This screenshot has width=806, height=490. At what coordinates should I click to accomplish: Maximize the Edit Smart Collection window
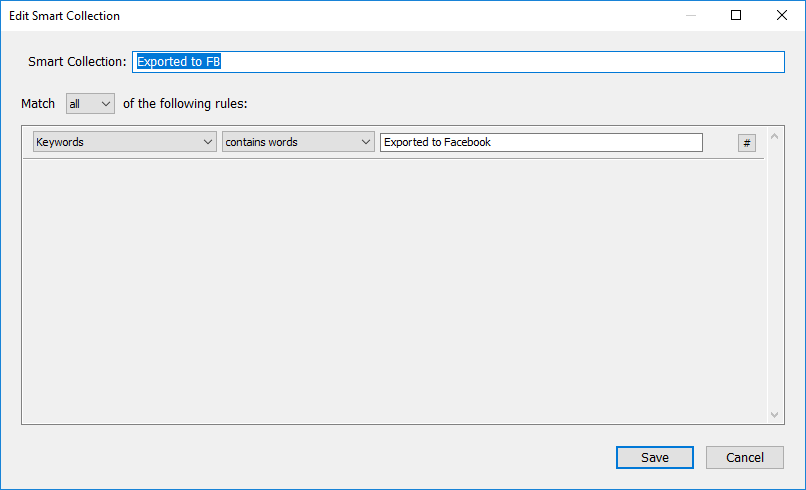point(736,15)
